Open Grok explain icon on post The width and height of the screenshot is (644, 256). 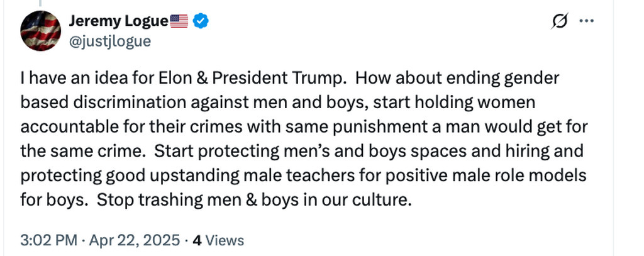(x=557, y=21)
